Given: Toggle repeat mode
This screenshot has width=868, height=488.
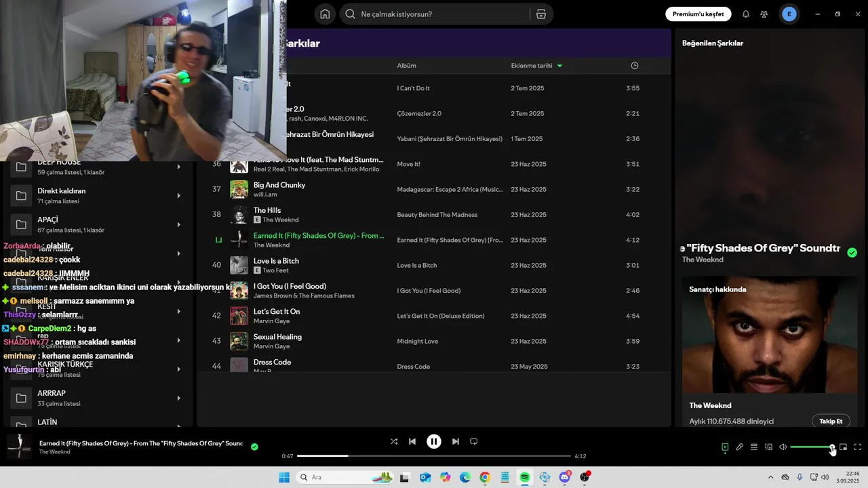Looking at the screenshot, I should 474,441.
